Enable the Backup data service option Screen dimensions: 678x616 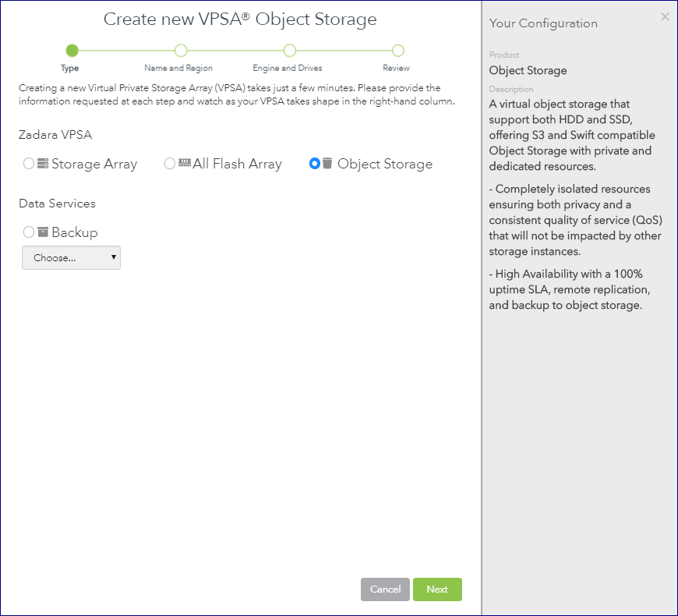click(x=29, y=232)
